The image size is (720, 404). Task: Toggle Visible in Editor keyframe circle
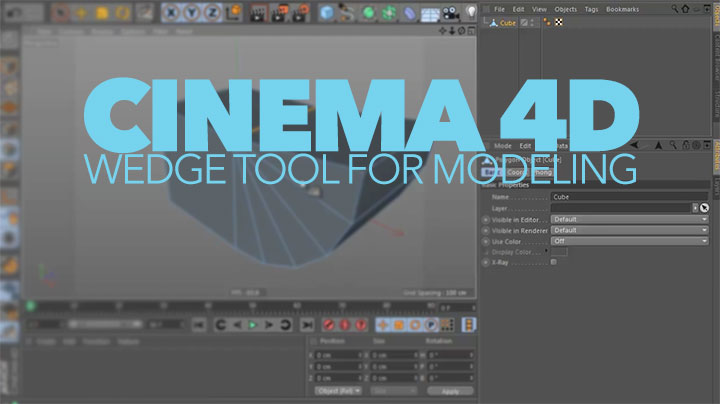point(485,220)
